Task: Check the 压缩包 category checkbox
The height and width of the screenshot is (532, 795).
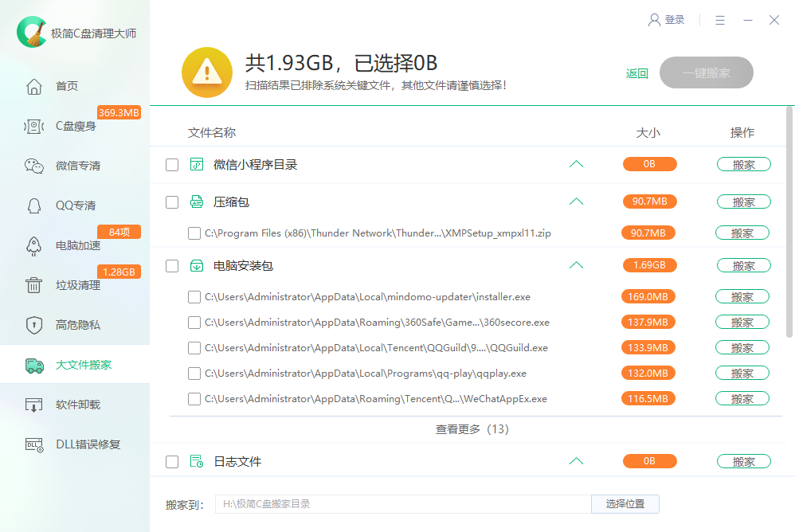Action: point(172,201)
